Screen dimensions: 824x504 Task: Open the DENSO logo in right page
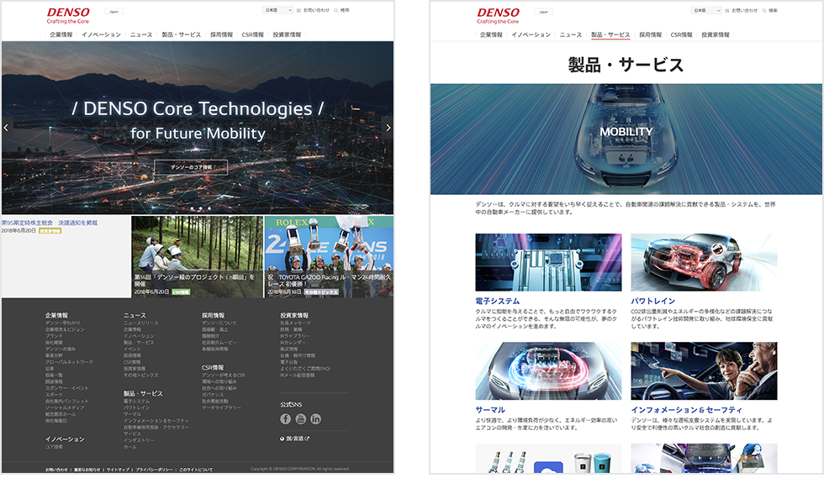pos(498,15)
